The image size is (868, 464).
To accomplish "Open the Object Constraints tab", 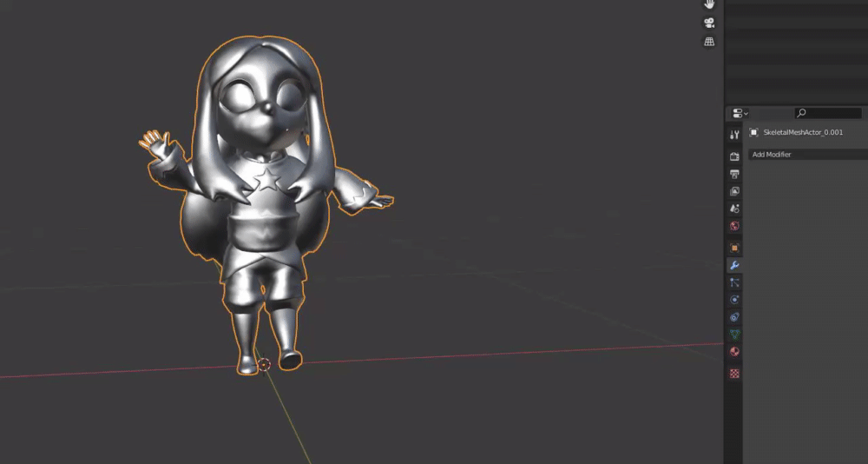I will pos(734,317).
